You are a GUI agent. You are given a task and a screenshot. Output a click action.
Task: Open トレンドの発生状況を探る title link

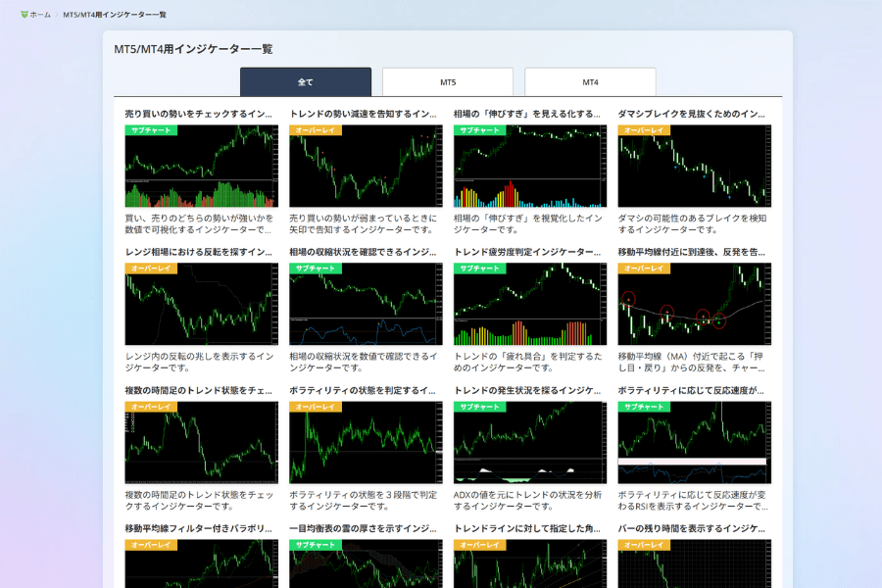(527, 390)
